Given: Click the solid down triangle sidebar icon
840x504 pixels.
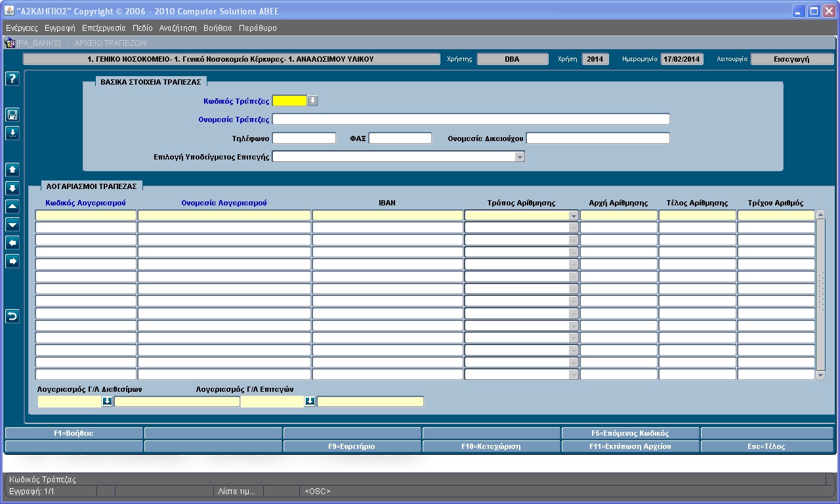Looking at the screenshot, I should pos(12,224).
